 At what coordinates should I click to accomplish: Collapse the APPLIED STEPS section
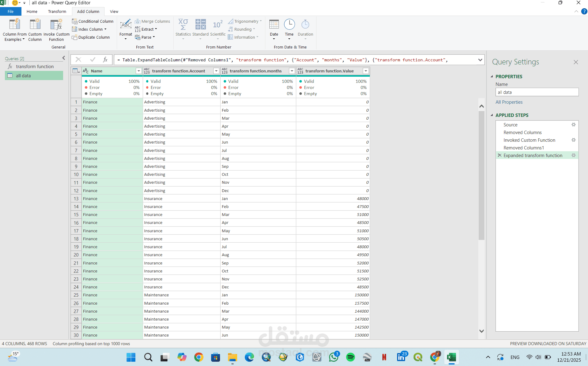pos(492,115)
